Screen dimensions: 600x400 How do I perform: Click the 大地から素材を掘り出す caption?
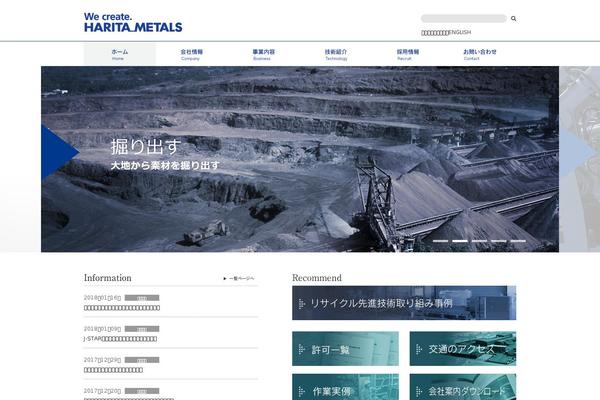coord(165,165)
